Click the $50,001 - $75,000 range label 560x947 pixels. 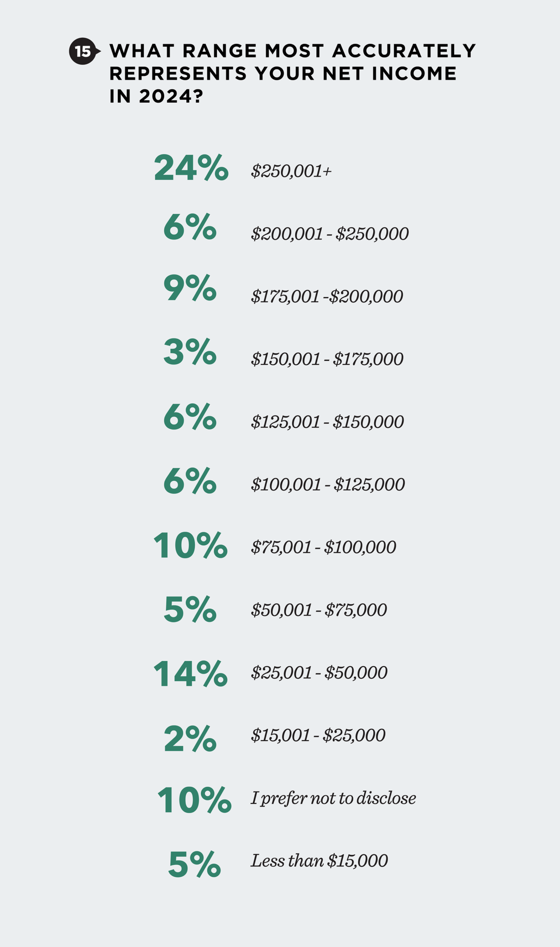pos(319,610)
